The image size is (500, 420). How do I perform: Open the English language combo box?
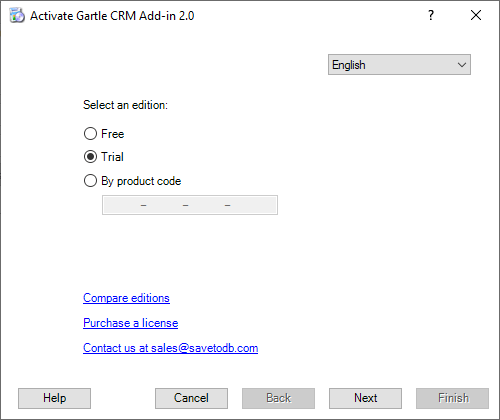[x=399, y=65]
